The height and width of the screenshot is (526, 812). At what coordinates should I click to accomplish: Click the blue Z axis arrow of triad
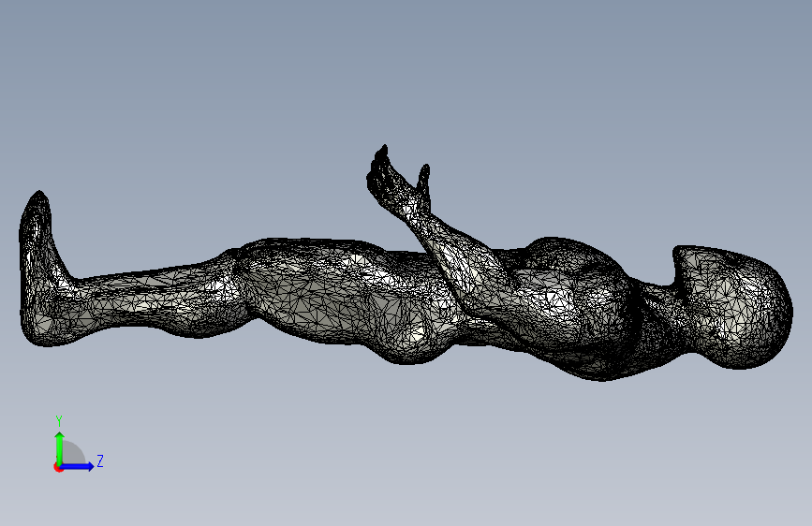[78, 466]
